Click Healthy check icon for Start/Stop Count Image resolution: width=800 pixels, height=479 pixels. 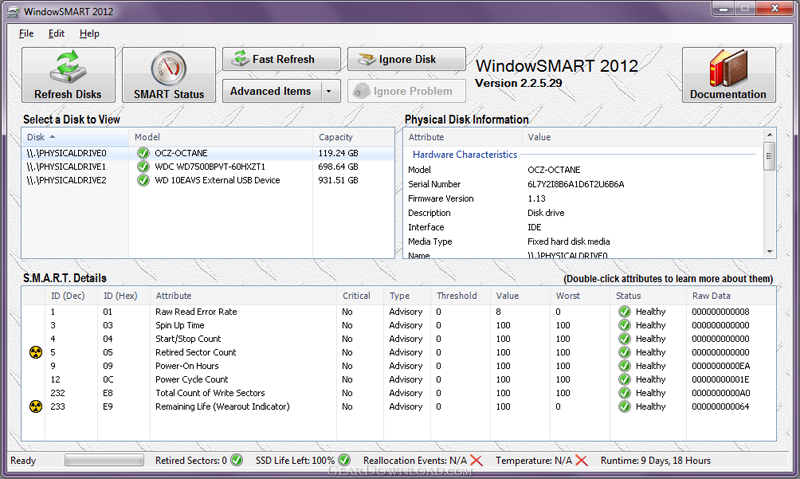coord(624,339)
